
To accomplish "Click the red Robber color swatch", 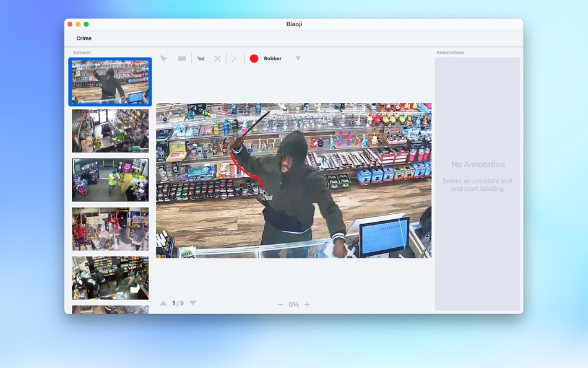I will pyautogui.click(x=254, y=58).
